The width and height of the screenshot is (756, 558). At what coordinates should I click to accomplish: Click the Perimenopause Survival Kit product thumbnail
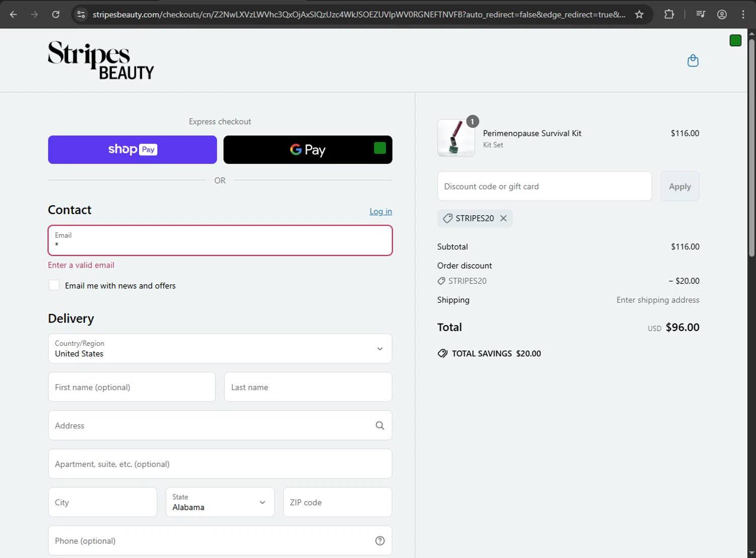[x=456, y=138]
